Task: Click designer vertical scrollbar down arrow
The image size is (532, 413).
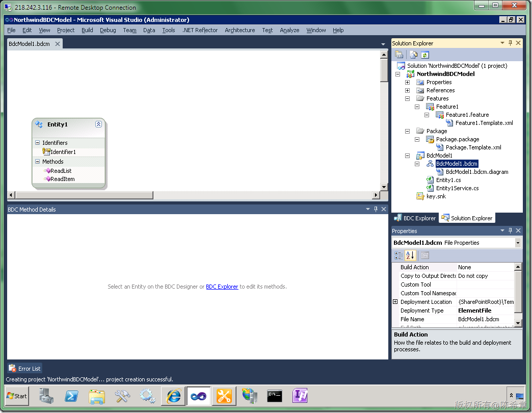Action: 384,187
